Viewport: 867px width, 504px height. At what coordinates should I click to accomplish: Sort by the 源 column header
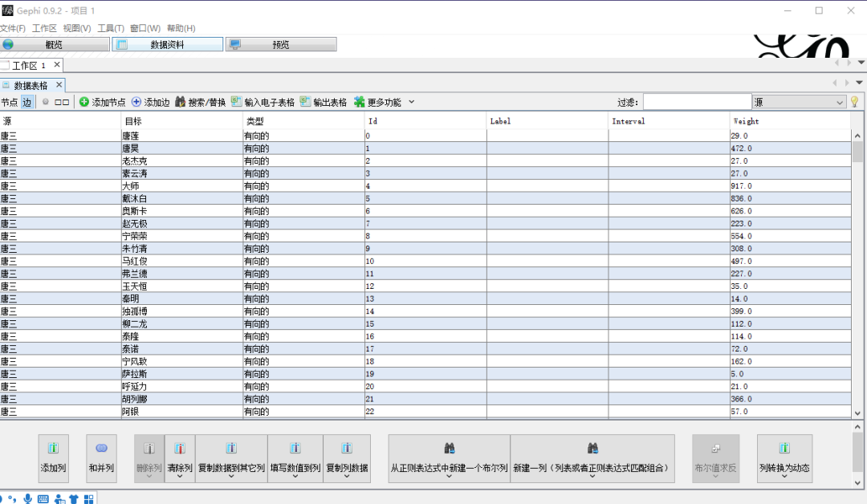60,121
